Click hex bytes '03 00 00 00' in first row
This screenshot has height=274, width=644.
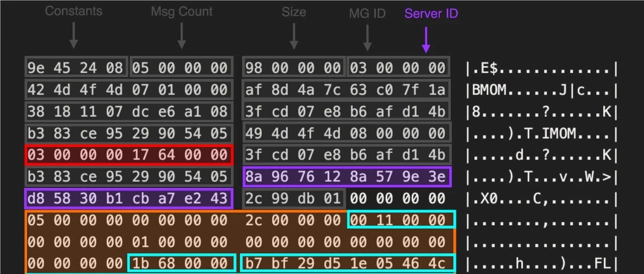click(397, 67)
